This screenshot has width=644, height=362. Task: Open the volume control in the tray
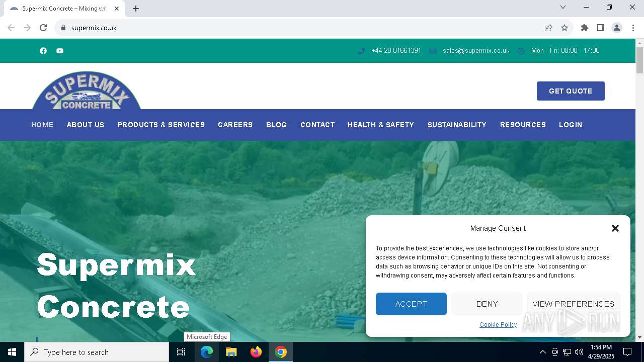pos(579,352)
